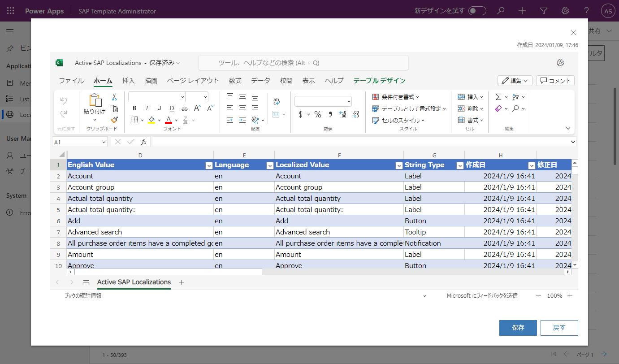The width and height of the screenshot is (619, 364).
Task: Expand the テーブルとして書式設定 menu
Action: click(x=409, y=108)
